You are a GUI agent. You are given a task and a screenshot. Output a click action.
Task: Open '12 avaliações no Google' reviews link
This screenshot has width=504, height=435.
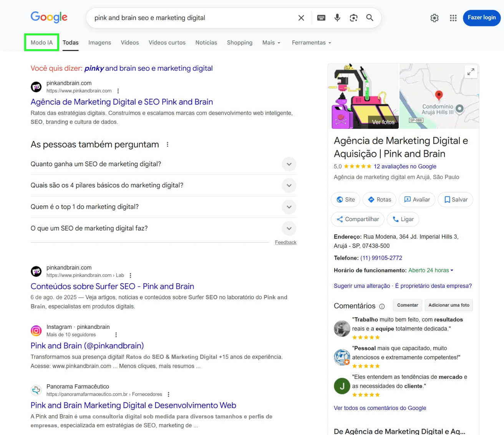(405, 166)
